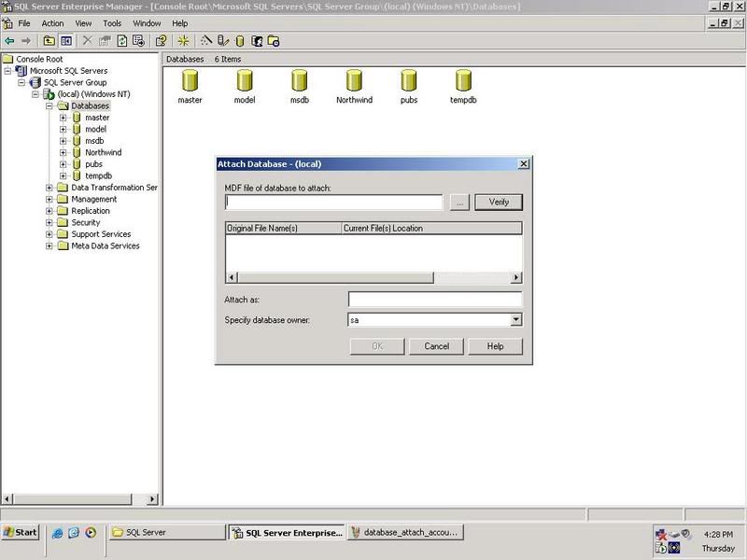The image size is (747, 560).
Task: Collapse the SQL Server Group node
Action: pyautogui.click(x=21, y=82)
